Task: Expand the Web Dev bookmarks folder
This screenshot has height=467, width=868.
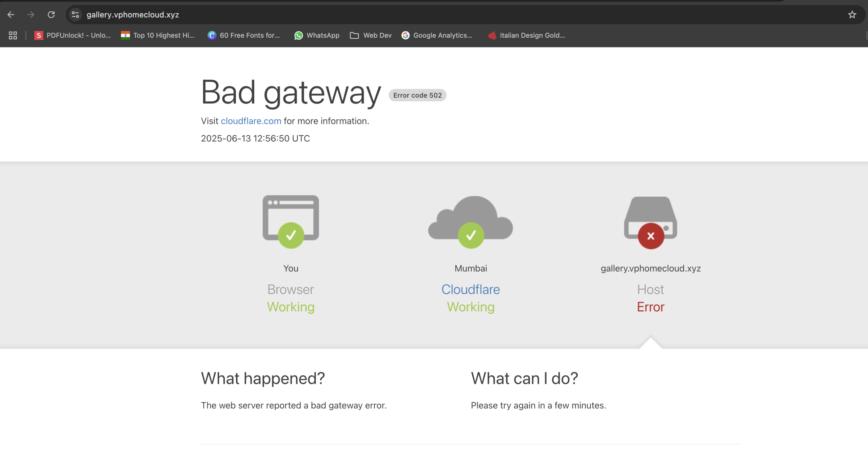Action: click(x=371, y=35)
